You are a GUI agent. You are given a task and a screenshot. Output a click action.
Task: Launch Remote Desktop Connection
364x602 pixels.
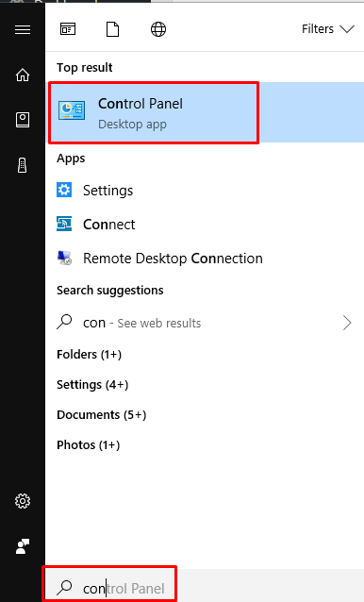pos(205,259)
